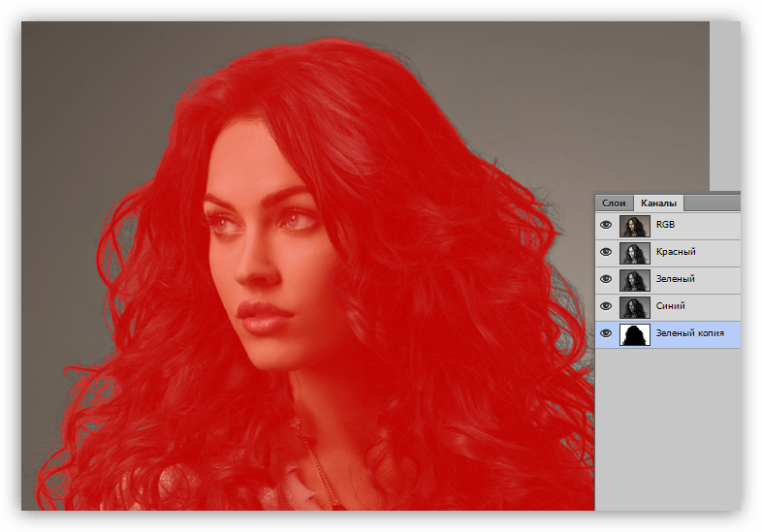Viewport: 762px width, 532px height.
Task: Click the Красный channel thumbnail
Action: (x=634, y=252)
